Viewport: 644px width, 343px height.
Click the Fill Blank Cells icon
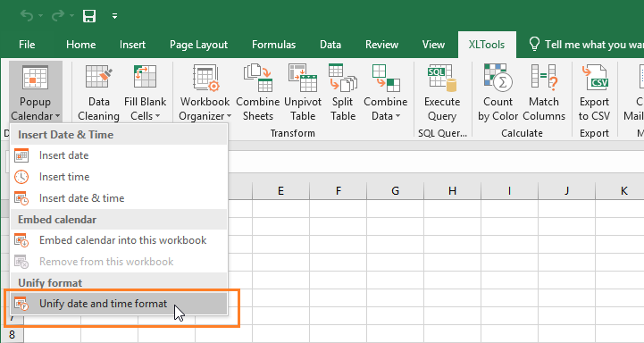[145, 77]
